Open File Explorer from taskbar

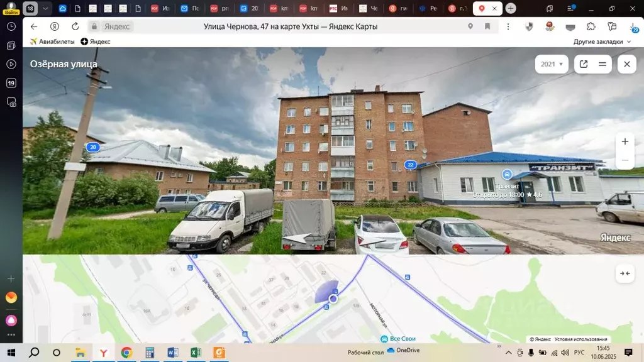point(80,353)
